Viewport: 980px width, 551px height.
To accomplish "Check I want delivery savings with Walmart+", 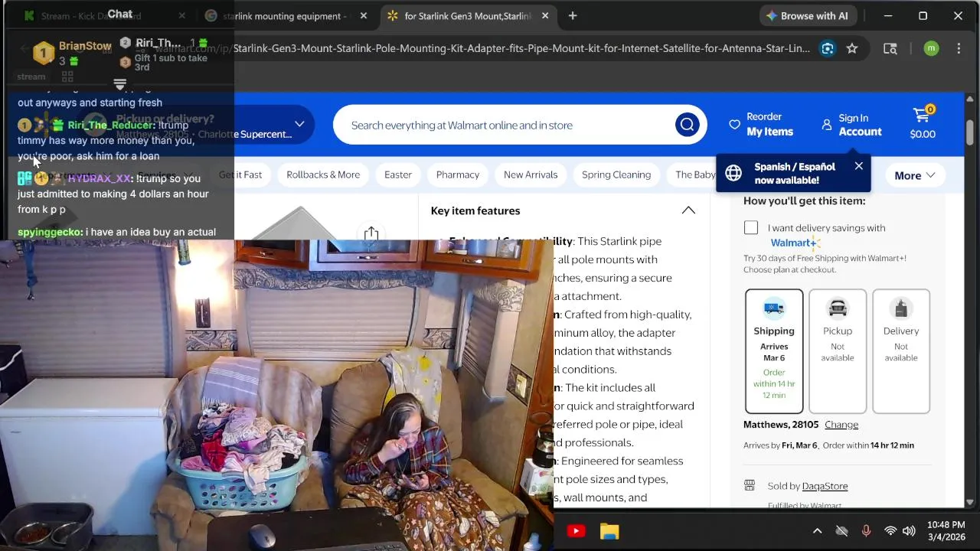I will click(x=751, y=227).
